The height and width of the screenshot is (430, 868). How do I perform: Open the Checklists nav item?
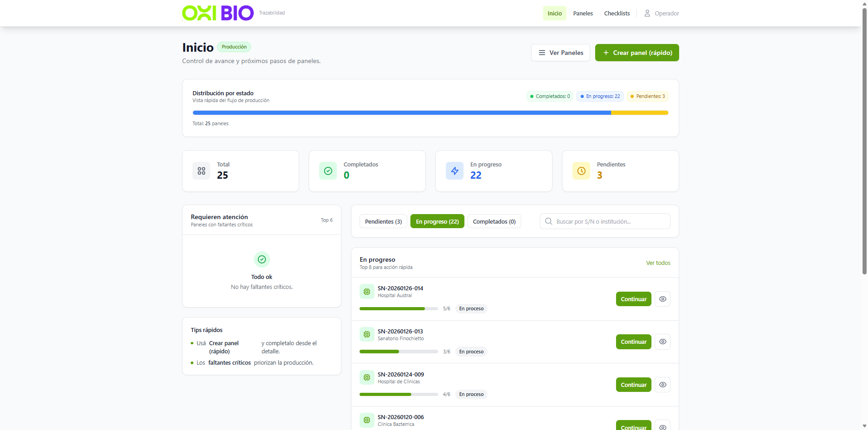click(x=617, y=13)
